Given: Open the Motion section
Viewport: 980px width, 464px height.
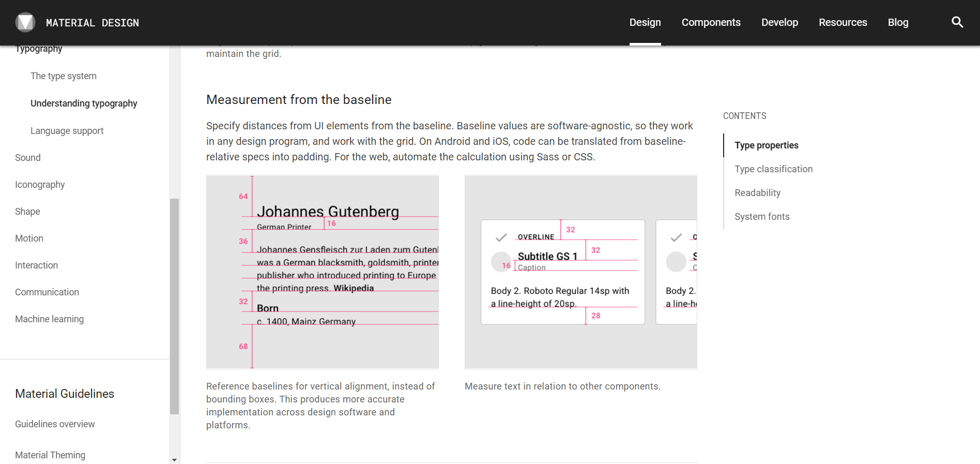Looking at the screenshot, I should 29,238.
